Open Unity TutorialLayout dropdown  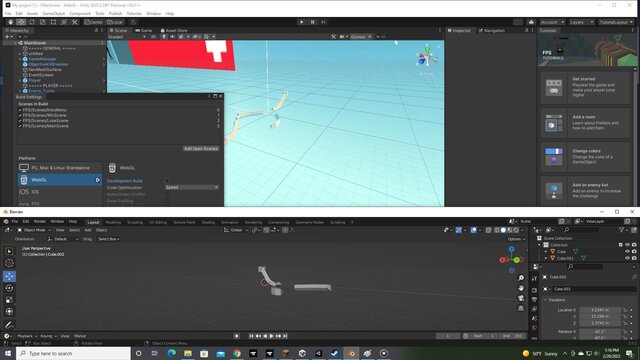[x=616, y=22]
